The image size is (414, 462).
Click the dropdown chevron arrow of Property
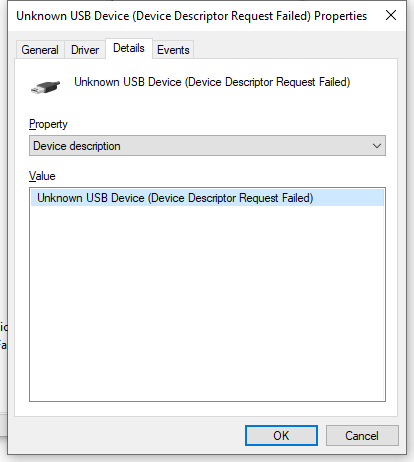click(x=377, y=146)
